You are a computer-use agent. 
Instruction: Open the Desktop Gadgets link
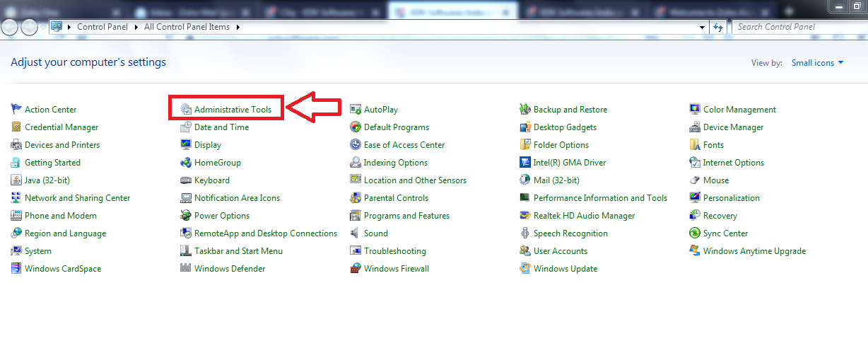click(565, 127)
